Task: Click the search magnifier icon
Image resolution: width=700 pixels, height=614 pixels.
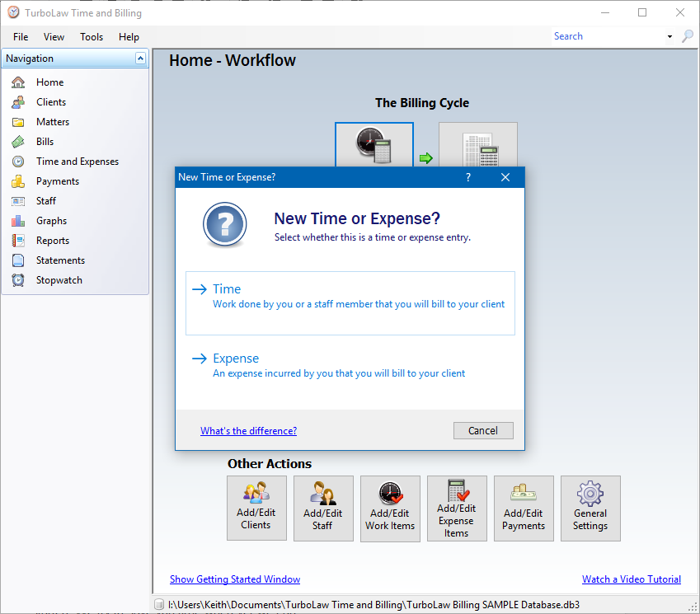Action: 688,36
